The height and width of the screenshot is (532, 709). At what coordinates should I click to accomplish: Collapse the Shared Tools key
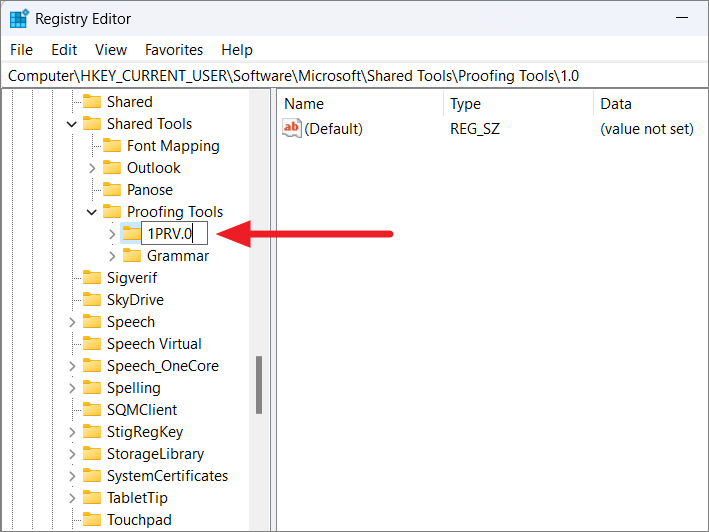click(71, 124)
